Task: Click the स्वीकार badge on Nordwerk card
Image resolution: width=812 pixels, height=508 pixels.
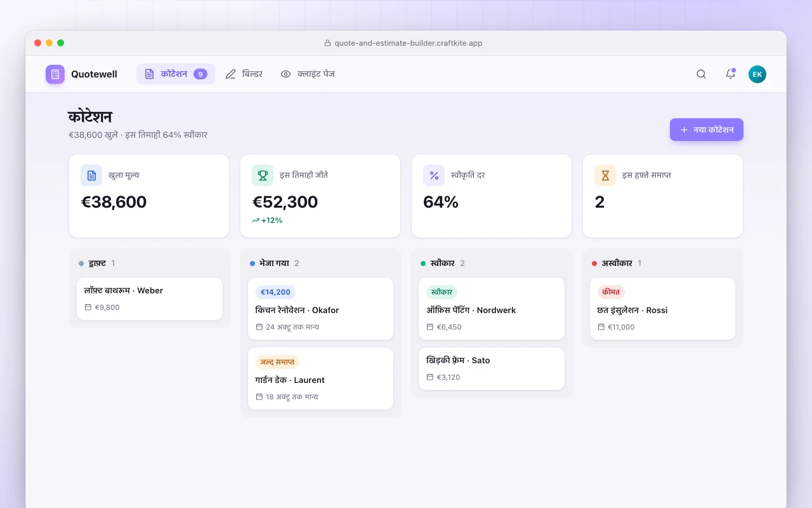Action: [x=442, y=292]
